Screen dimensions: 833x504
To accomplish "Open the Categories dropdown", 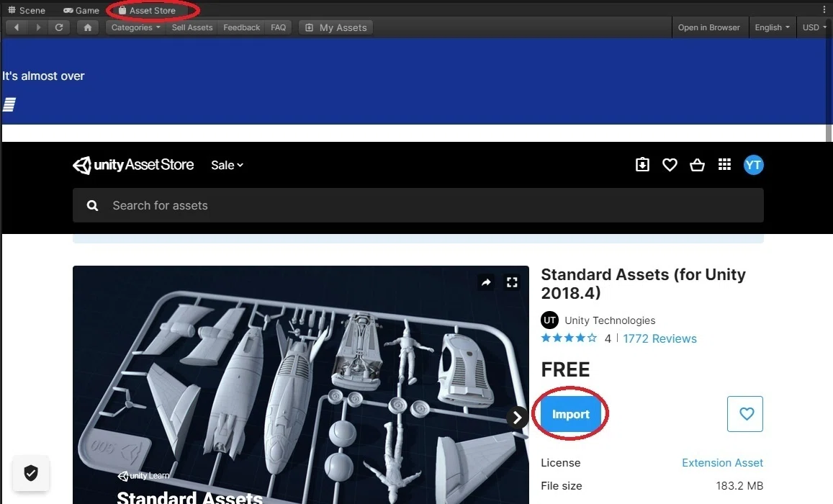I will [x=135, y=27].
